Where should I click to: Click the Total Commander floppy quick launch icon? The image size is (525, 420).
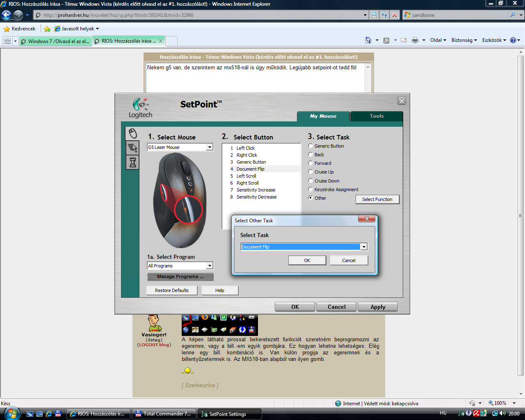(58, 414)
